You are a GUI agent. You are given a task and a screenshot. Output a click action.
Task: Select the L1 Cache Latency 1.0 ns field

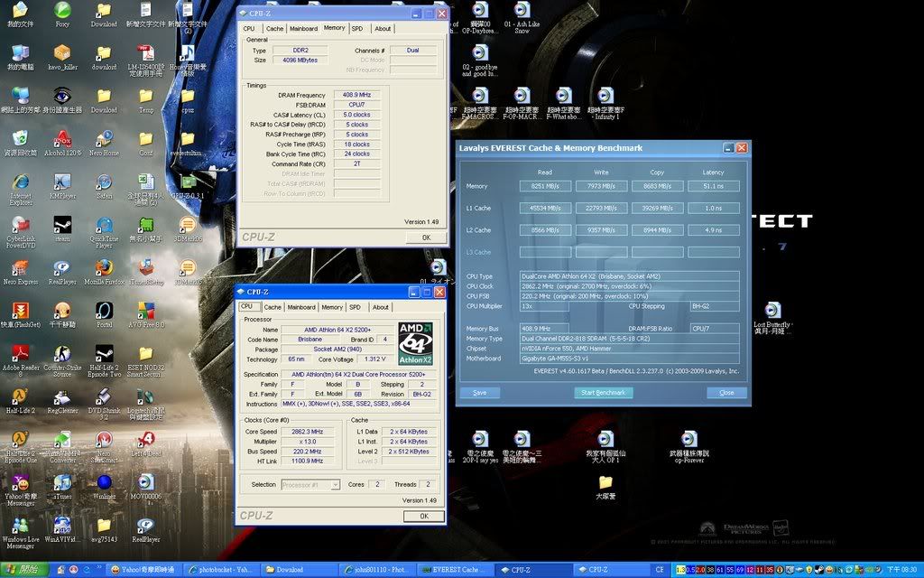(713, 209)
